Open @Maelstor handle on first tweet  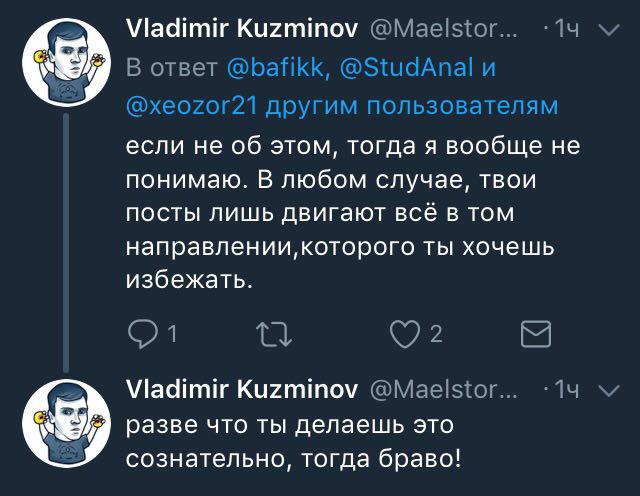point(443,29)
